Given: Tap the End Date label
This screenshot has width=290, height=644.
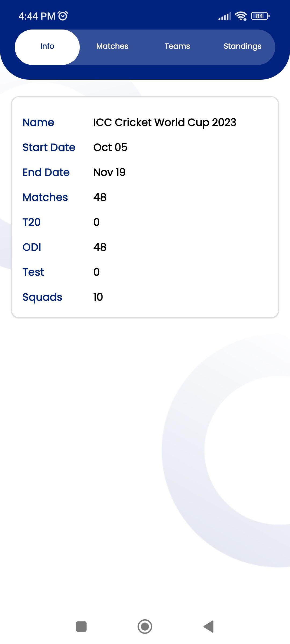Looking at the screenshot, I should coord(46,172).
